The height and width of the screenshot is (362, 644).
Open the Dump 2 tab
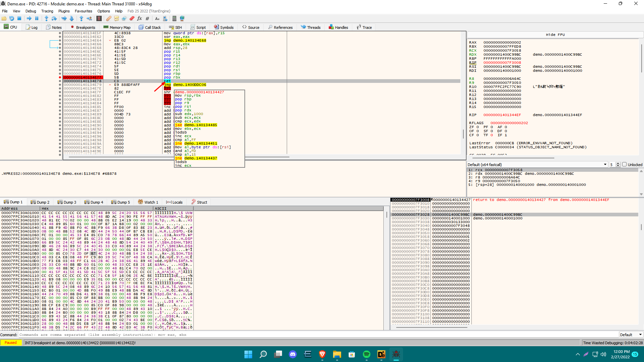click(x=40, y=202)
